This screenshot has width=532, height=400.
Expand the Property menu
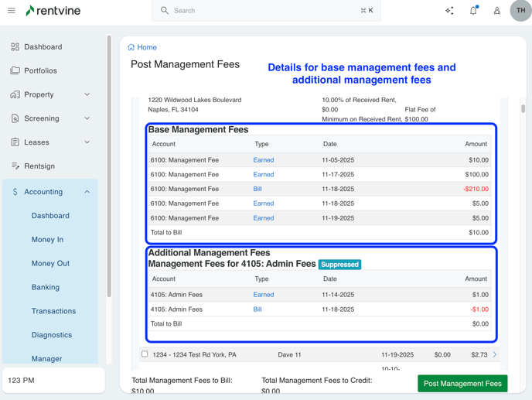[x=87, y=94]
